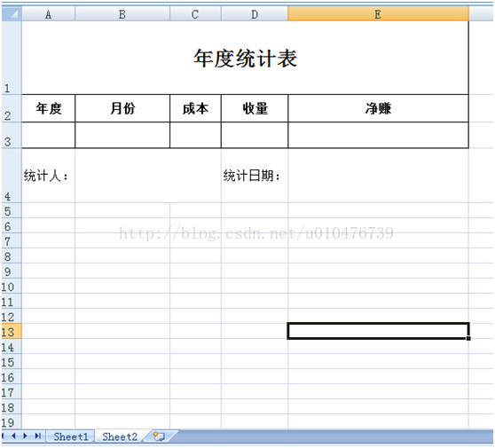Jump to last sheet with end arrow
This screenshot has height=448, width=495.
pyautogui.click(x=38, y=436)
